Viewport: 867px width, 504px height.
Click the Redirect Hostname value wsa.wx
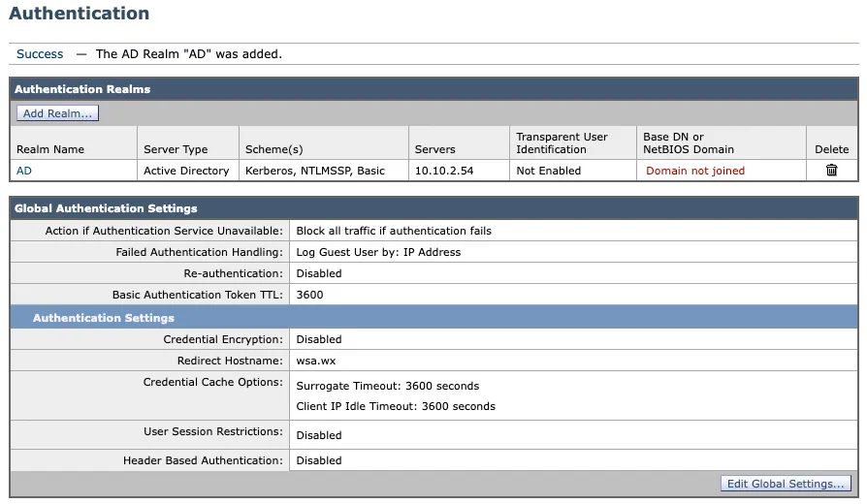tap(315, 361)
